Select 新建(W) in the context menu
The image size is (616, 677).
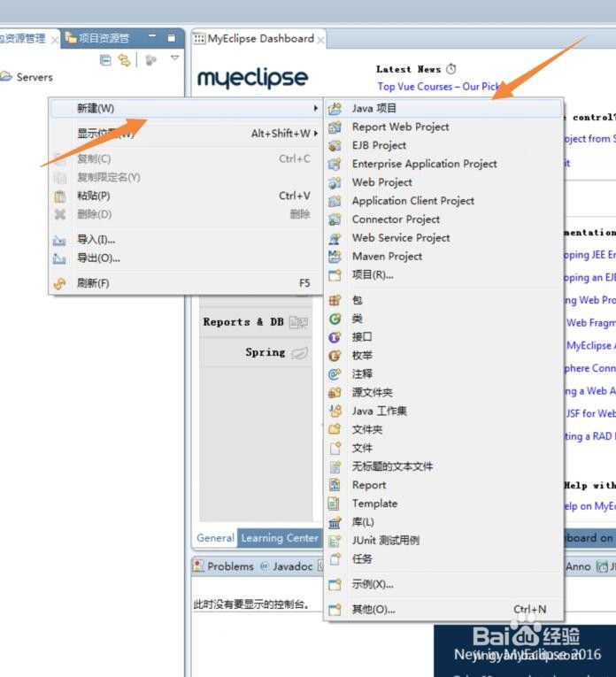click(186, 108)
